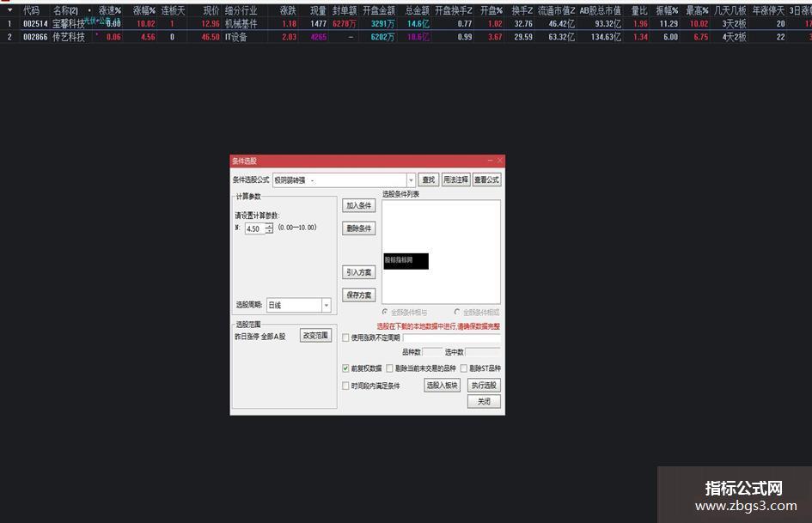
Task: Click the IT设备 industry cell
Action: point(235,37)
